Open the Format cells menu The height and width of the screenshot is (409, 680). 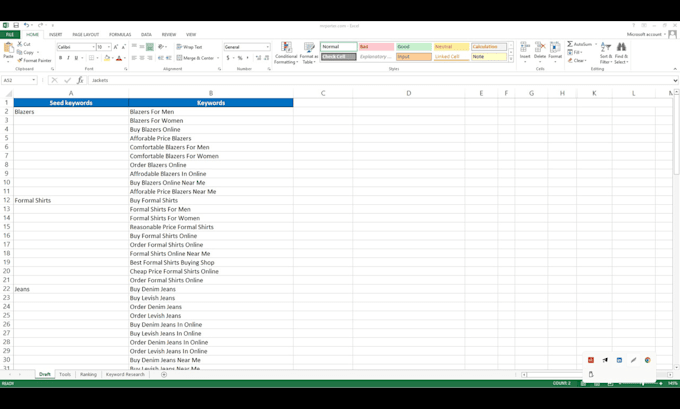(x=555, y=52)
